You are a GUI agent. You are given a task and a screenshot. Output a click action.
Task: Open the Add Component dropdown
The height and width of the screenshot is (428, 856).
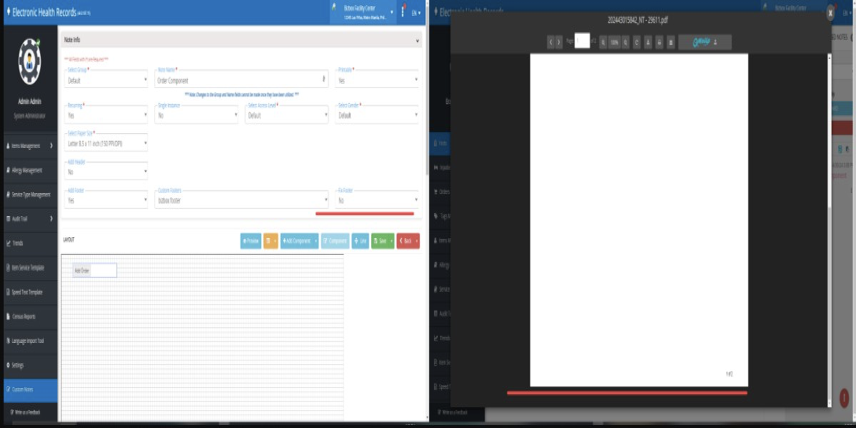(299, 241)
